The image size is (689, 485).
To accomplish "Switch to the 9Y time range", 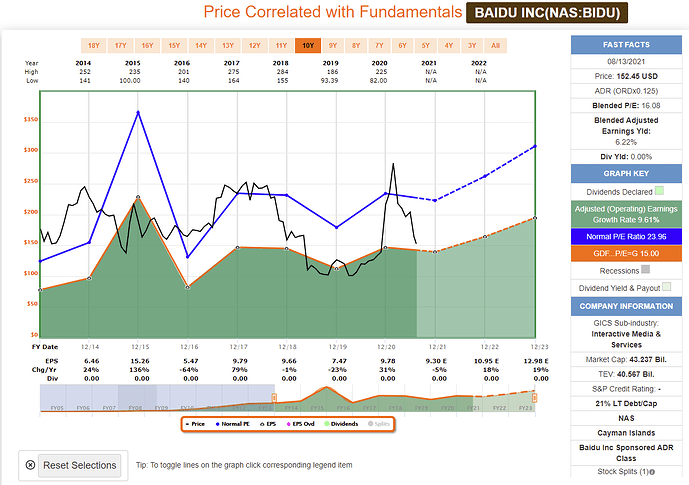I will [333, 45].
